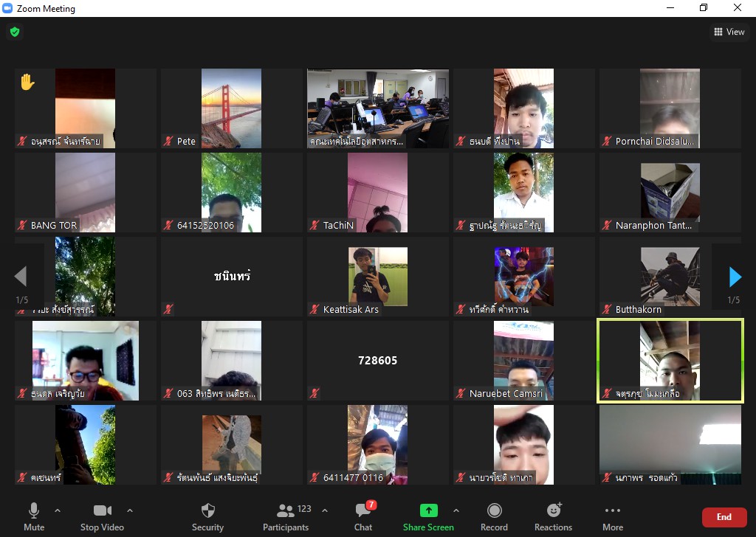Click muted mic icon beside BANG TOR
Screen dimensions: 756x537
point(22,225)
